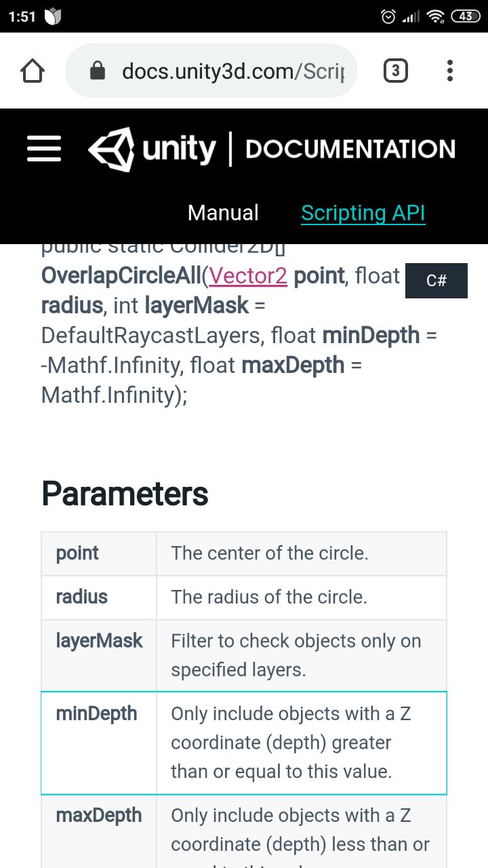Select the layerMask parameter name
Image resolution: width=488 pixels, height=868 pixels.
tap(99, 641)
